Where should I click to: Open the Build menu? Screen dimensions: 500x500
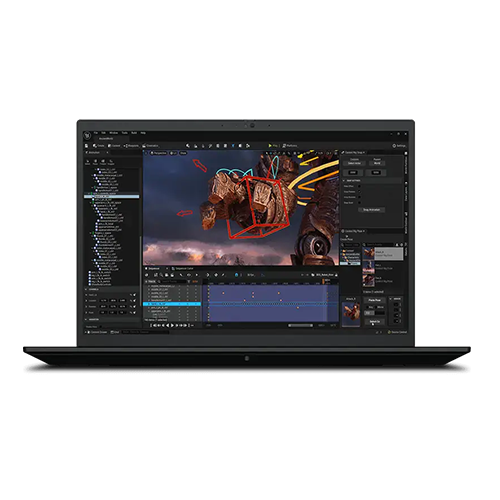tap(134, 133)
